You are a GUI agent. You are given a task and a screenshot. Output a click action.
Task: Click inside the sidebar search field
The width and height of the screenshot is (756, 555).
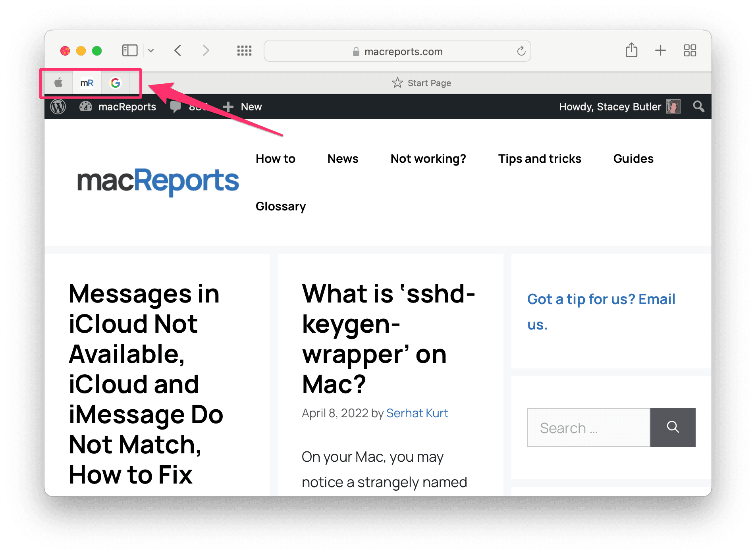tap(588, 428)
